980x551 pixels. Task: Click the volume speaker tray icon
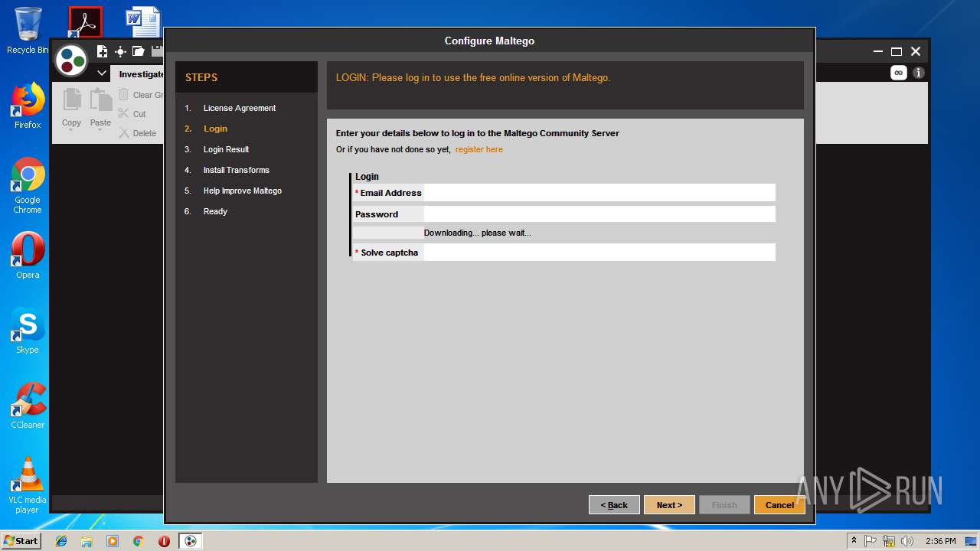point(907,541)
